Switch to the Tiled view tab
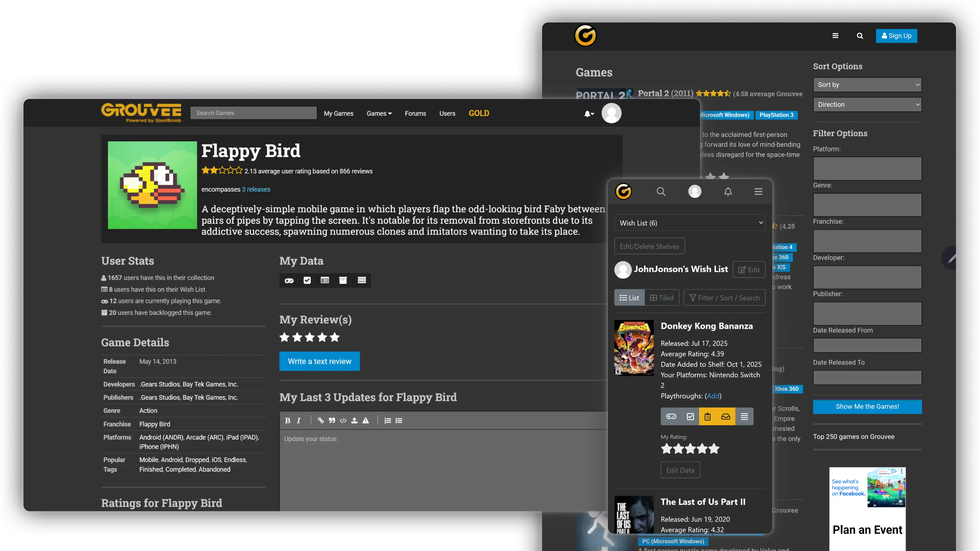The width and height of the screenshot is (980, 551). pos(661,298)
